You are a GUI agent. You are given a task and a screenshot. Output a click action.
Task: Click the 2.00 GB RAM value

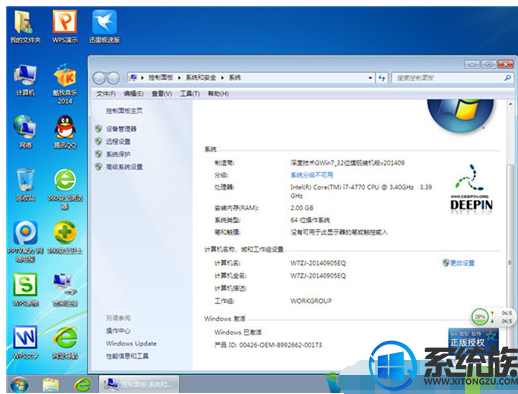tap(302, 208)
